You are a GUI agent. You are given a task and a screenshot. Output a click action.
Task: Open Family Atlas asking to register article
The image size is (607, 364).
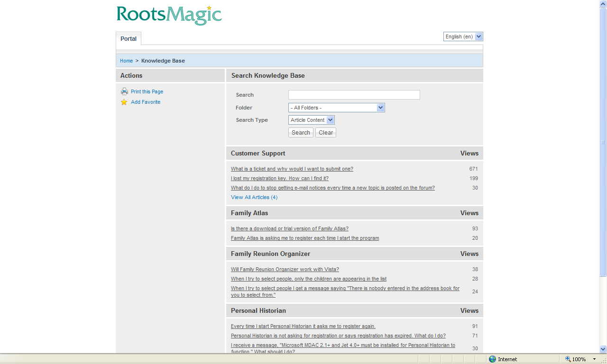(305, 238)
